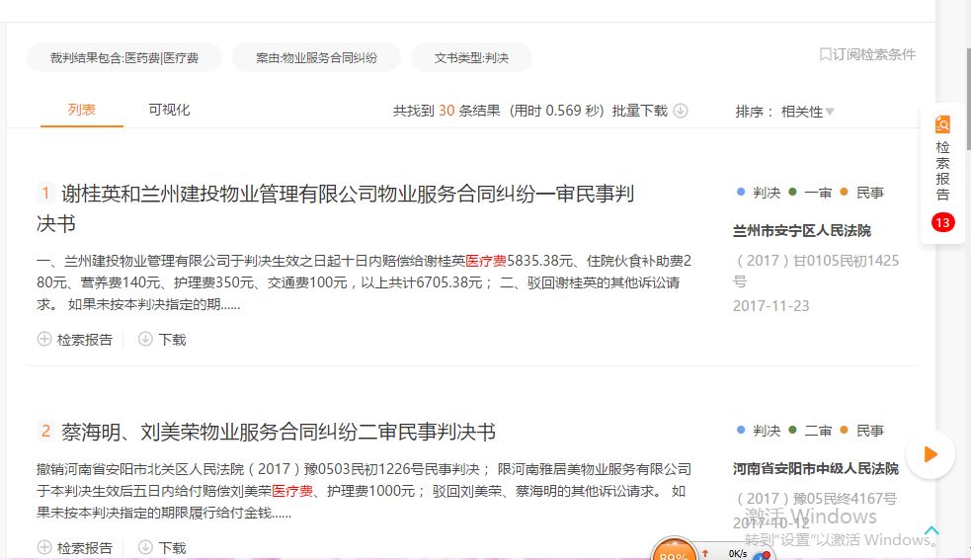Click date 2017-11-23

(x=771, y=305)
